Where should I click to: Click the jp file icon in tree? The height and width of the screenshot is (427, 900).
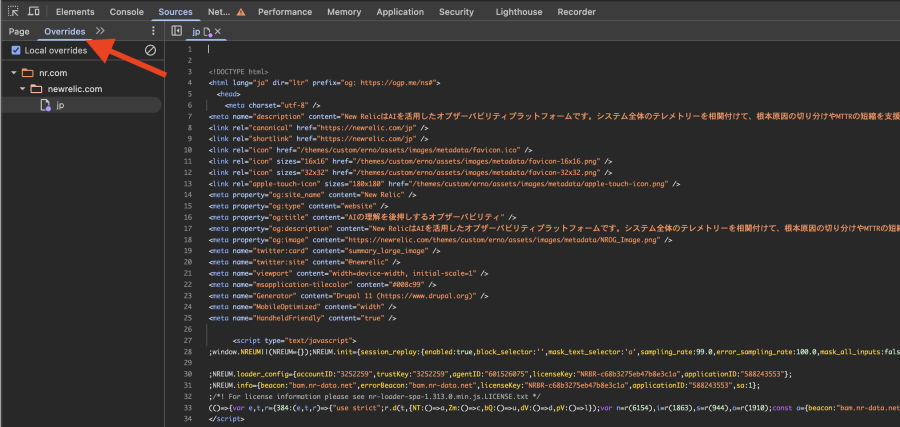45,105
